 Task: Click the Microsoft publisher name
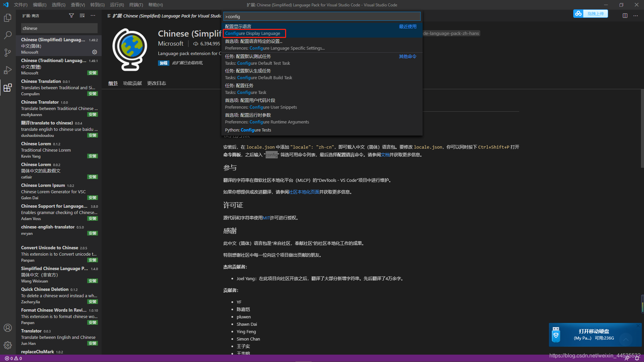171,44
